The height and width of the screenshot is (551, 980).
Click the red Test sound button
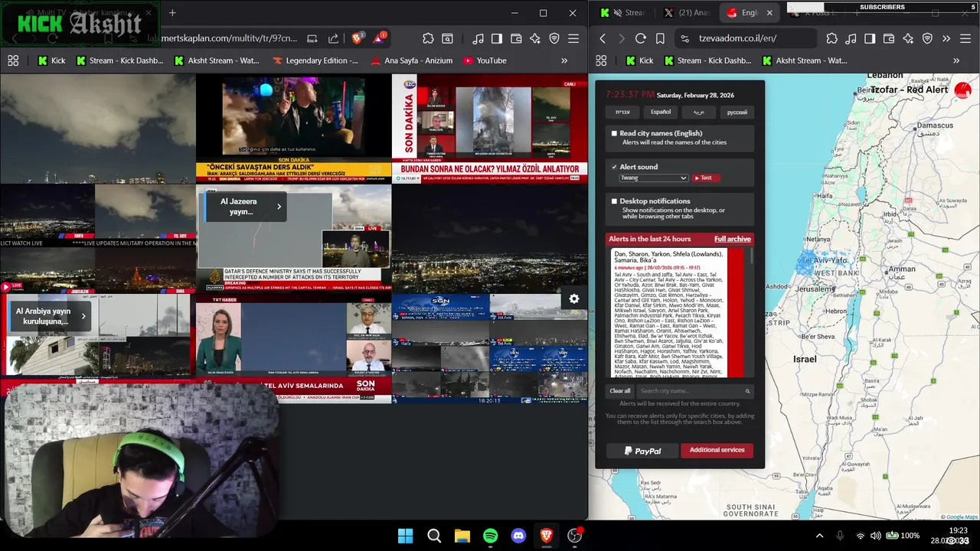click(705, 178)
